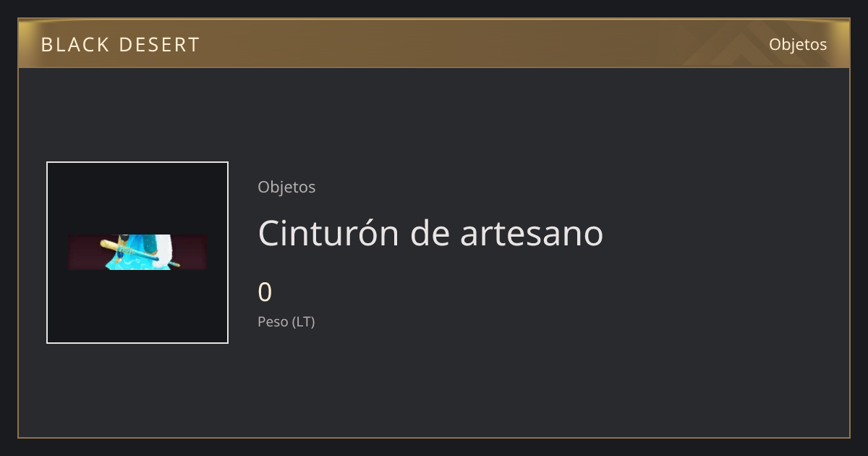Select the Objetos category above item name
Viewport: 868px width, 456px height.
pos(286,187)
